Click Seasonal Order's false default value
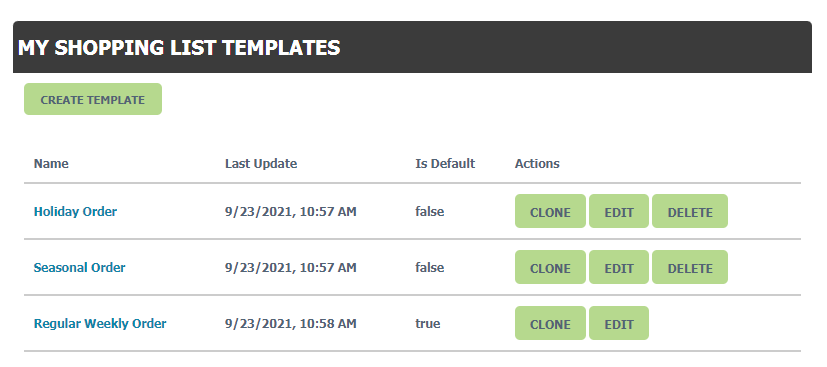Image resolution: width=827 pixels, height=367 pixels. tap(430, 267)
